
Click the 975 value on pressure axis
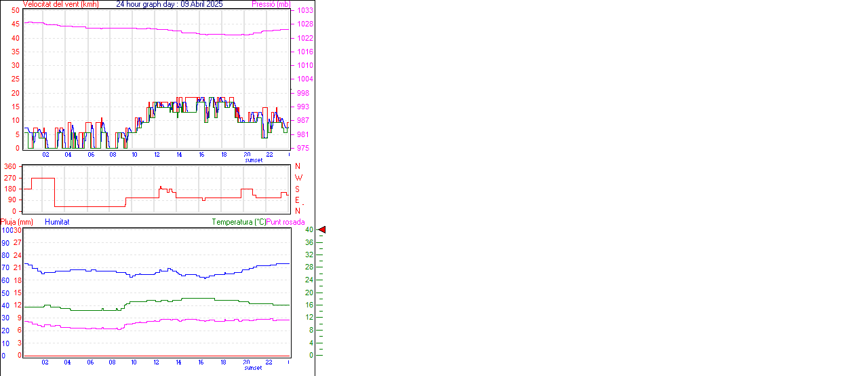[x=303, y=148]
